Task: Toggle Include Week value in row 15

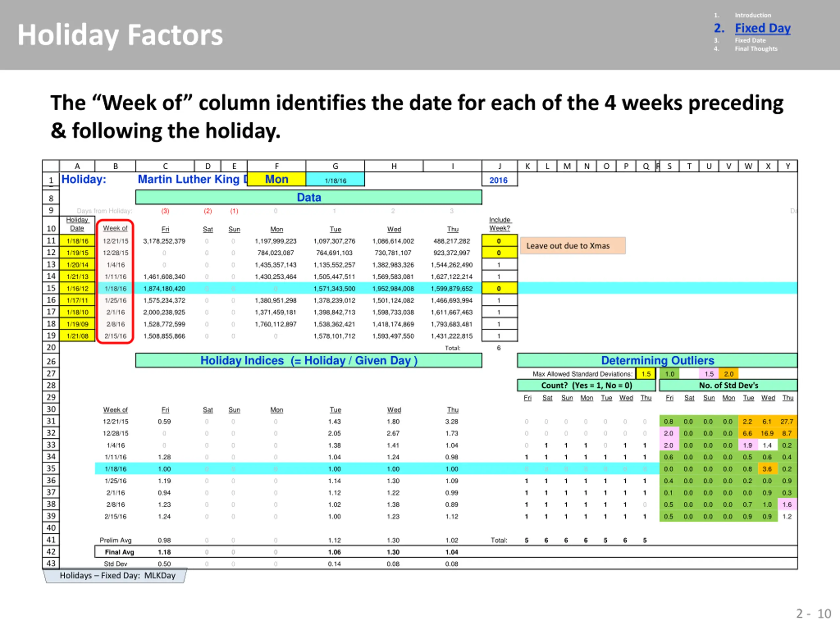Action: (x=499, y=288)
